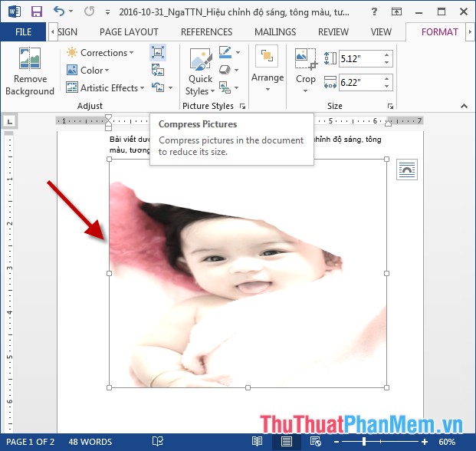Click the Compress Pictures icon
The width and height of the screenshot is (476, 451).
pyautogui.click(x=158, y=53)
